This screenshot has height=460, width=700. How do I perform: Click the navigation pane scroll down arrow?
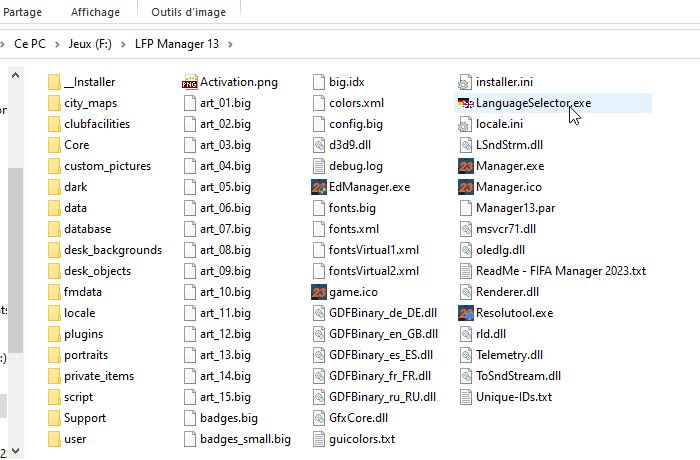(x=16, y=451)
